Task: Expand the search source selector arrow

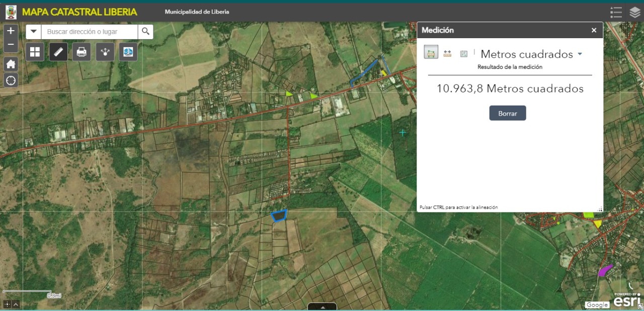Action: pyautogui.click(x=33, y=31)
